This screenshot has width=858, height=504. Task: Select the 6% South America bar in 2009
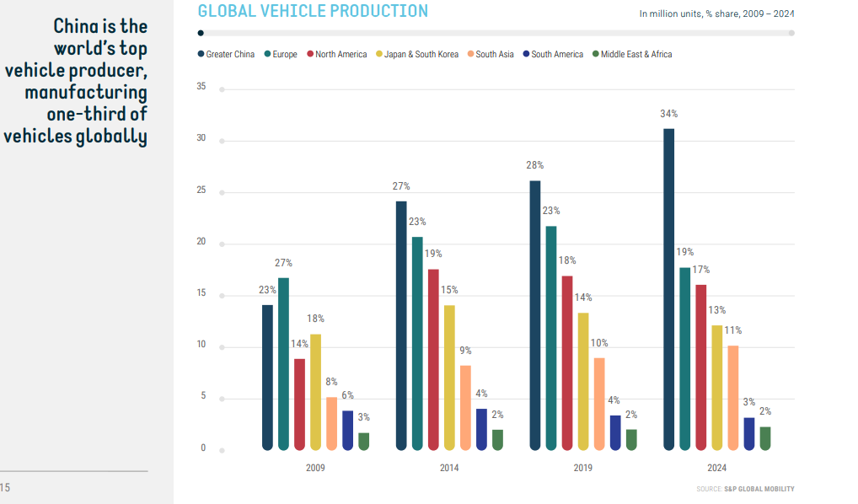(x=347, y=430)
